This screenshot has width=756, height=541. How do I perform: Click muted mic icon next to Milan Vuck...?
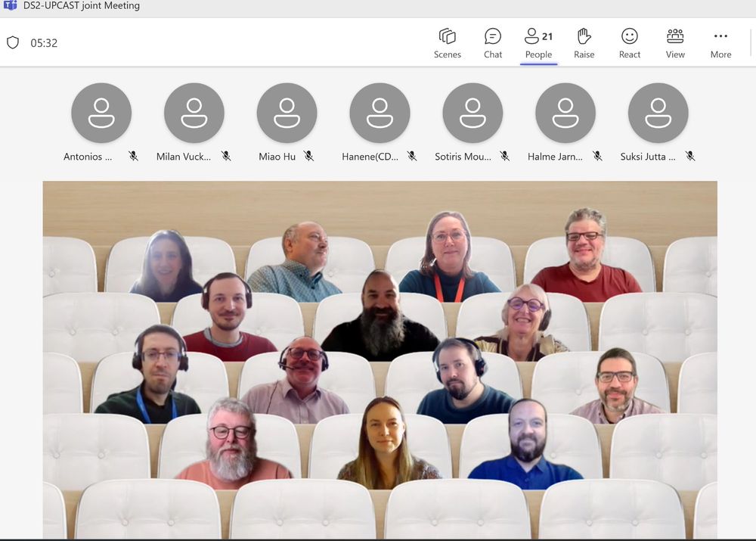(x=226, y=156)
